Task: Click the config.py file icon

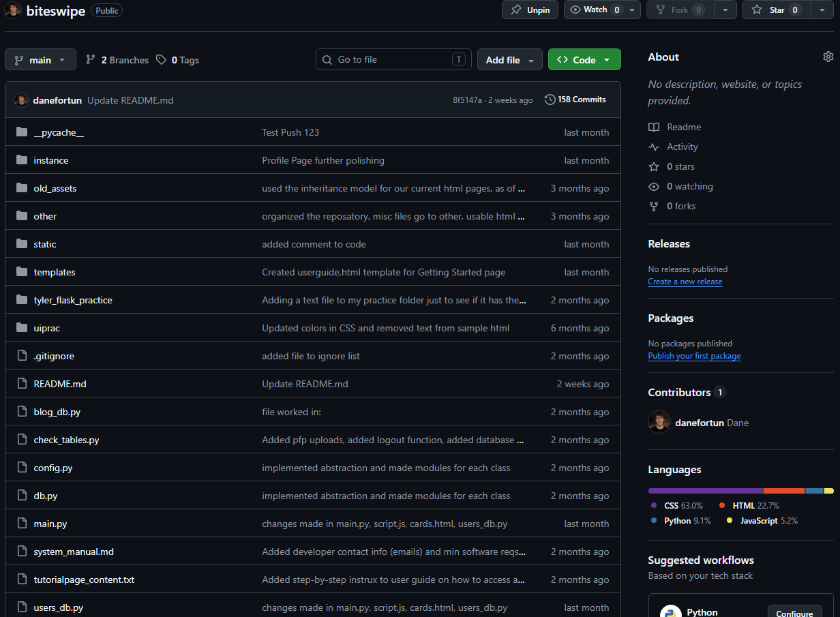Action: [22, 468]
